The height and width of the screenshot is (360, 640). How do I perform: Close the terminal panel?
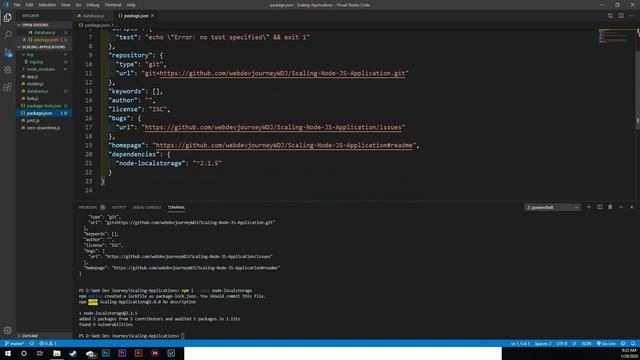tap(631, 207)
